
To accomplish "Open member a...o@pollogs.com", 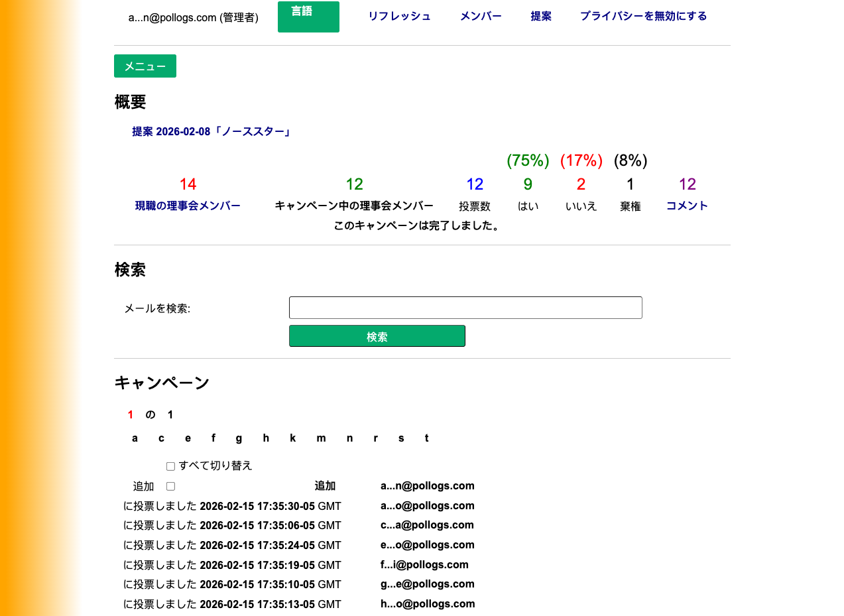I will (427, 505).
